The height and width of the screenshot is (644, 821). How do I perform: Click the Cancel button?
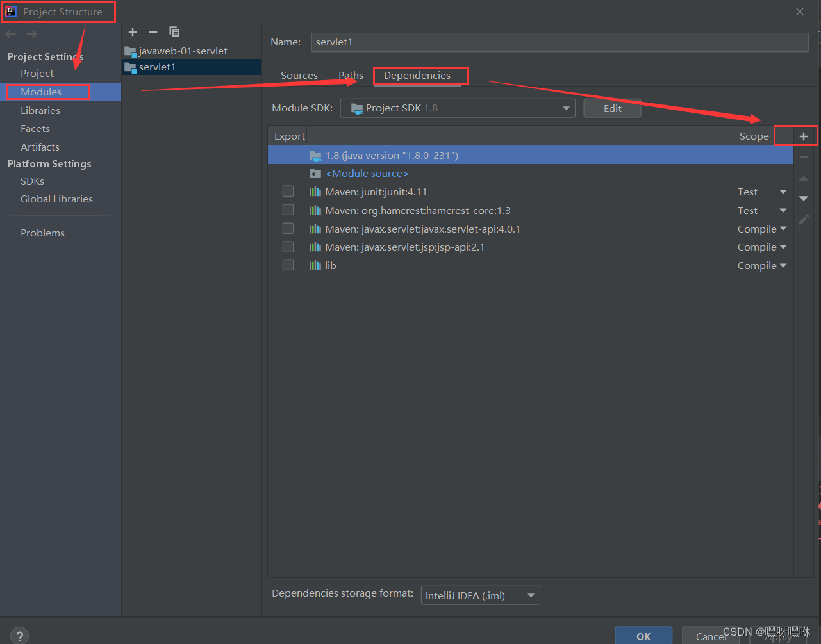(x=711, y=636)
